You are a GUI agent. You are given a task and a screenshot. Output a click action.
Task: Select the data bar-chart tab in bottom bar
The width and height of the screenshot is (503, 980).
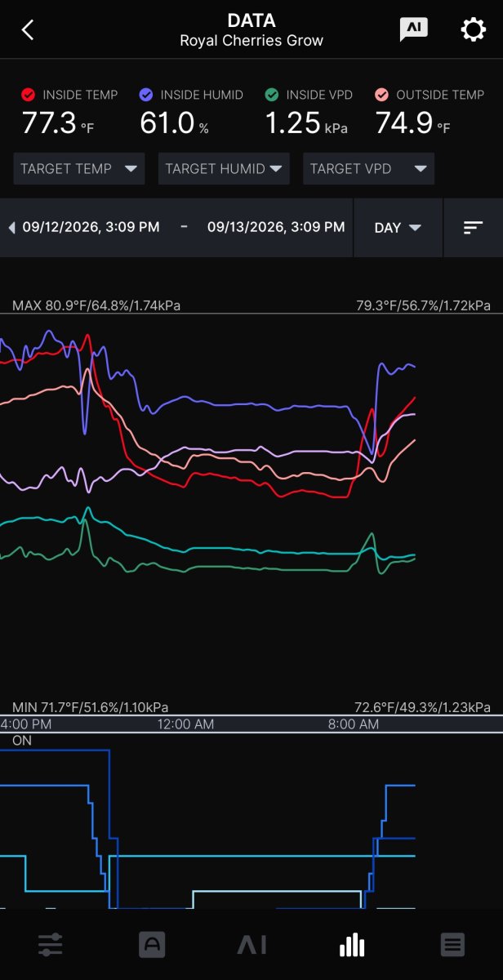(x=352, y=945)
